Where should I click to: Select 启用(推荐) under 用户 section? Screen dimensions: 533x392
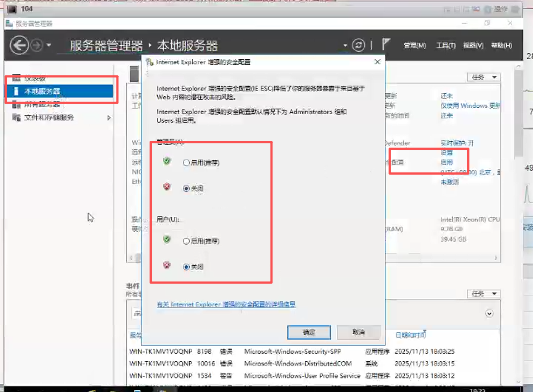[186, 241]
